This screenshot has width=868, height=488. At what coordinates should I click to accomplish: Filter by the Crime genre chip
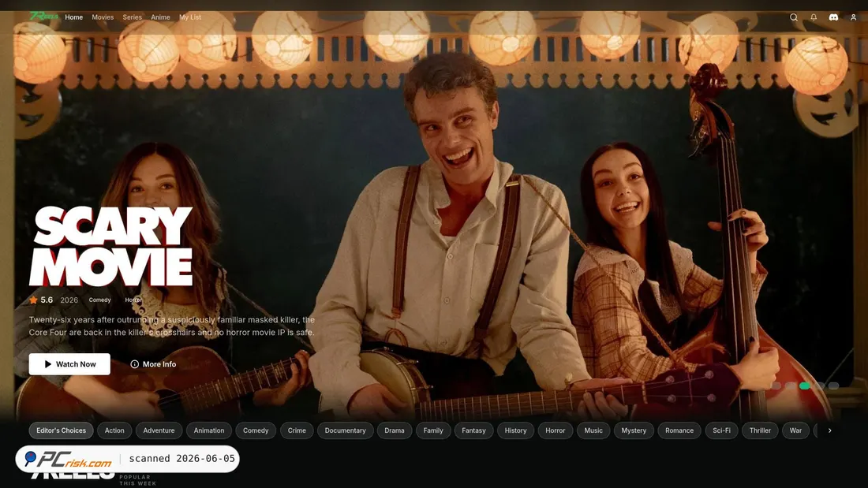(x=297, y=430)
